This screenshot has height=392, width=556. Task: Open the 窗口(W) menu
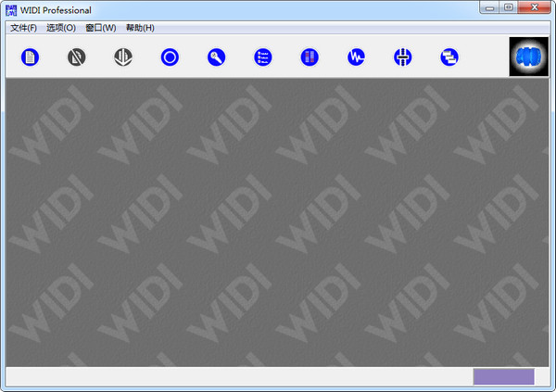tap(101, 28)
